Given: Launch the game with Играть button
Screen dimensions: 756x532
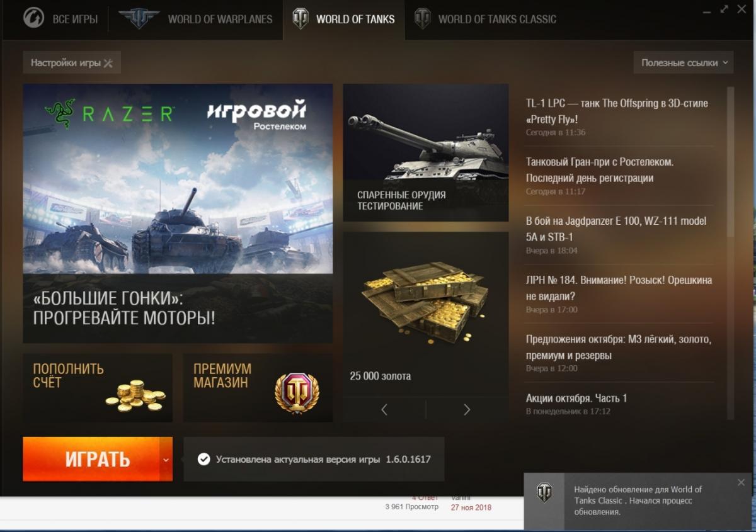Looking at the screenshot, I should (91, 460).
